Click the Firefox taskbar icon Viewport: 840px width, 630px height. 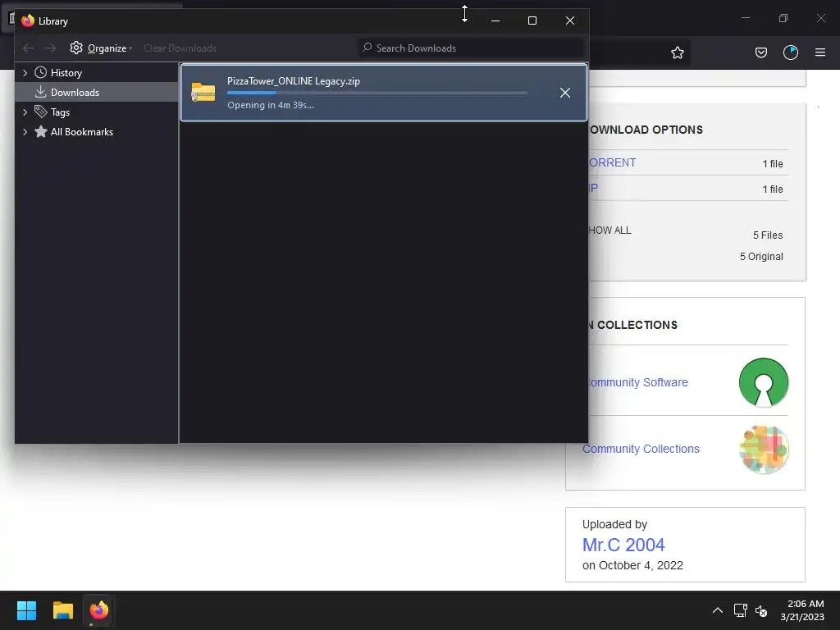pos(99,610)
